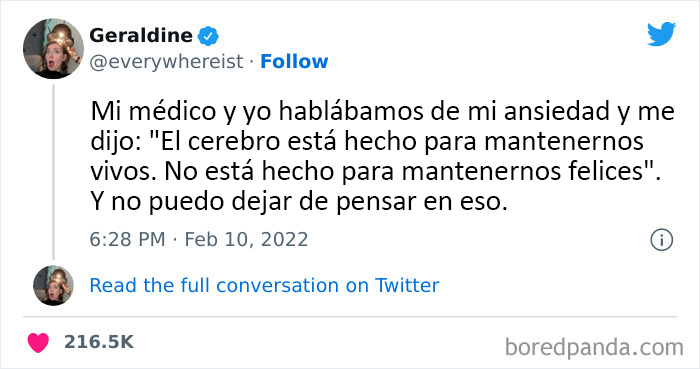This screenshot has height=369, width=700.
Task: Open Geraldine's large profile avatar
Action: pos(54,49)
